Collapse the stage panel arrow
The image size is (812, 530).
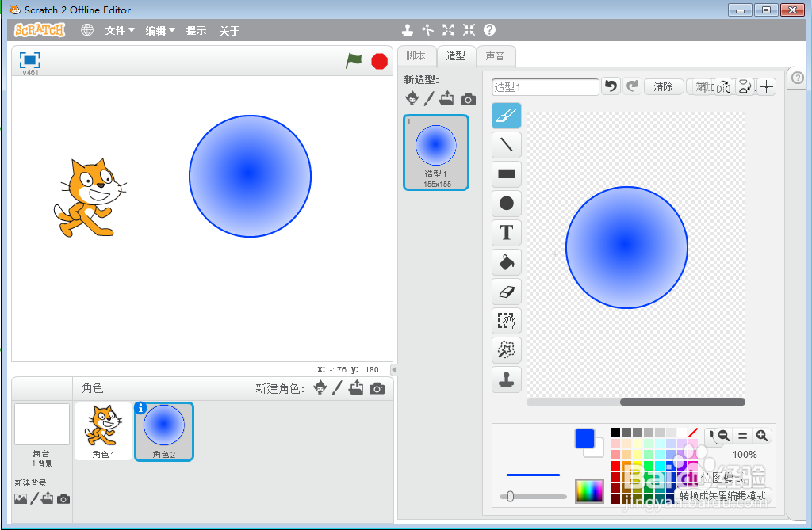394,369
